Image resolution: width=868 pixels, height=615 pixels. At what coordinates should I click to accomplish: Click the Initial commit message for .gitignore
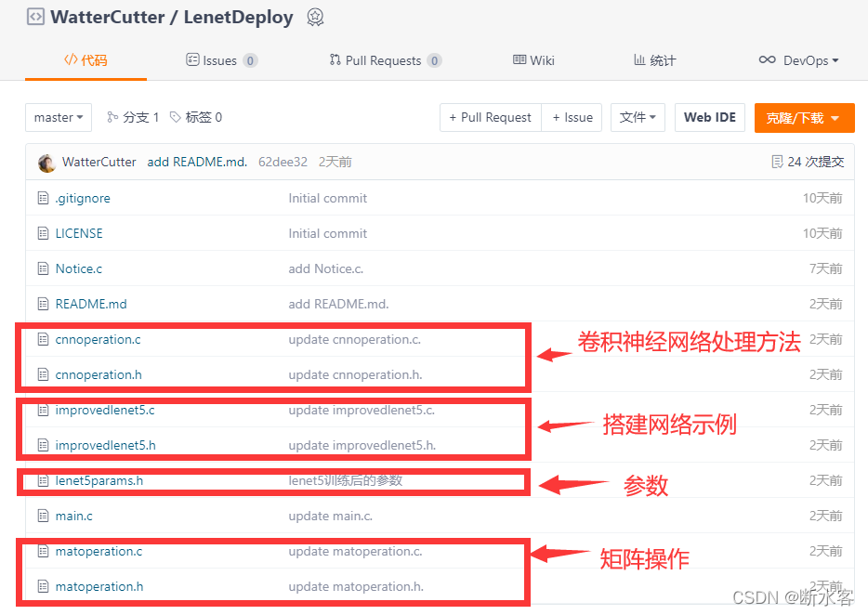pyautogui.click(x=328, y=198)
